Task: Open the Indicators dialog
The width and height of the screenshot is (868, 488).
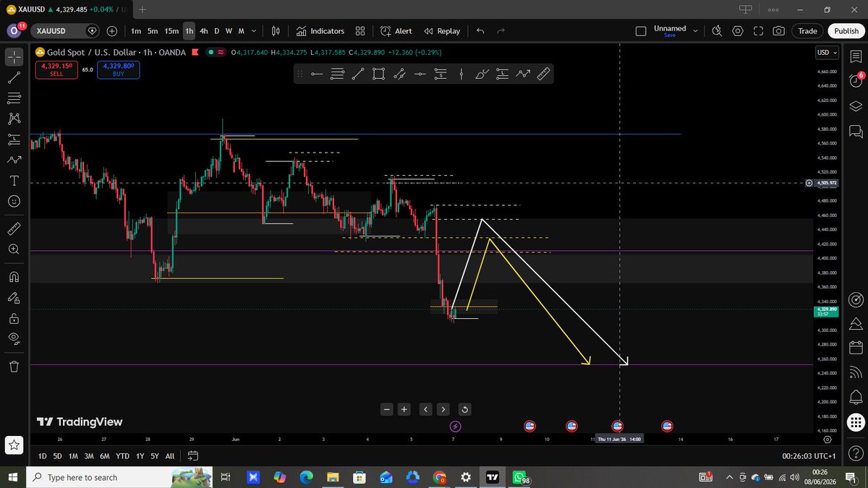Action: coord(320,31)
